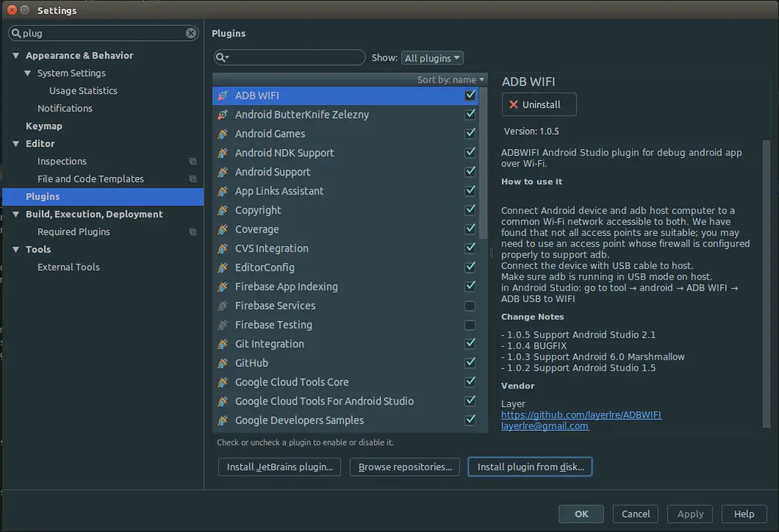Click the Copyright plugin icon
Image resolution: width=779 pixels, height=532 pixels.
tap(223, 210)
